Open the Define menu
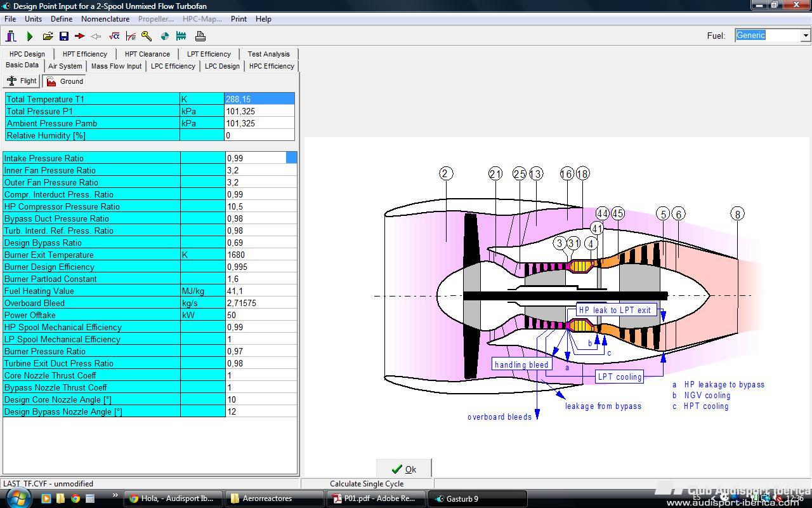The width and height of the screenshot is (812, 508). [x=62, y=19]
